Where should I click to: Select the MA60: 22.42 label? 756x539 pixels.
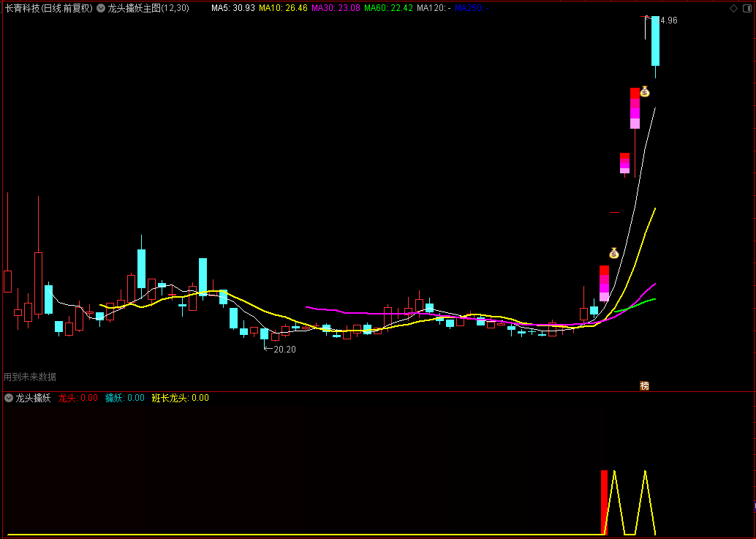389,8
